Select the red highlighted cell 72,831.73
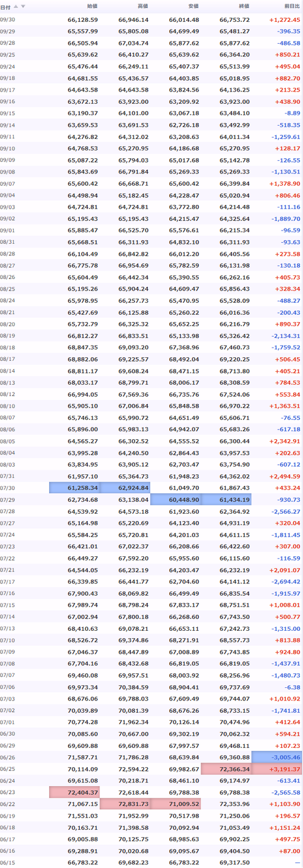Screen dimensions: 303x868 tap(125, 804)
